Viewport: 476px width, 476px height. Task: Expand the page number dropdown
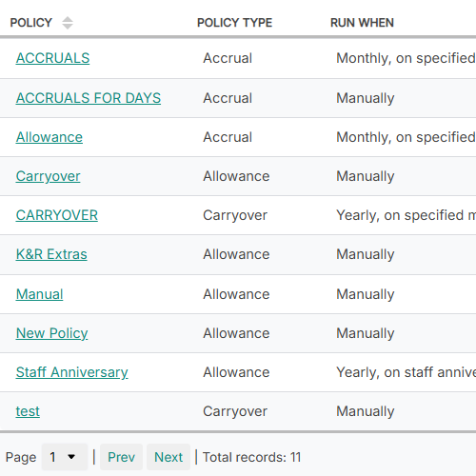pyautogui.click(x=65, y=457)
